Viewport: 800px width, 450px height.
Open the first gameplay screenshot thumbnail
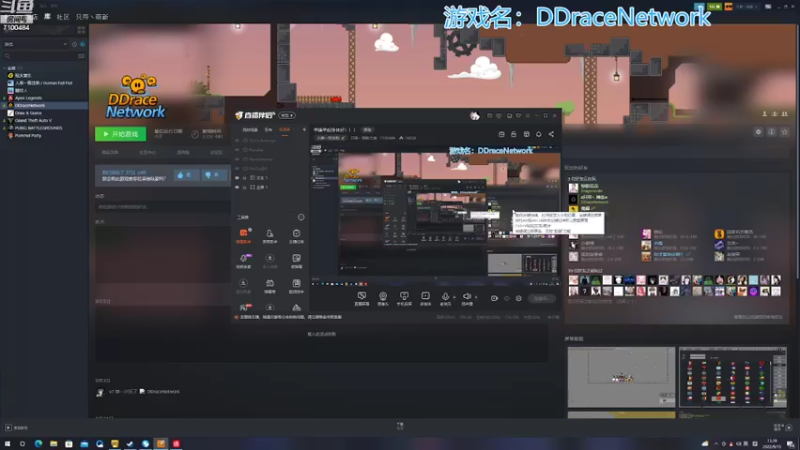pos(621,377)
